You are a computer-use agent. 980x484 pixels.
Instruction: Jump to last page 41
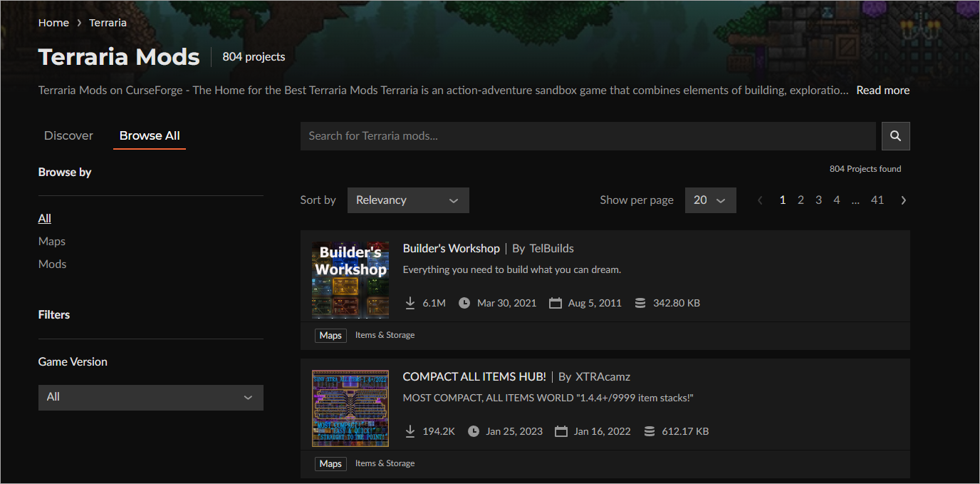click(x=877, y=200)
